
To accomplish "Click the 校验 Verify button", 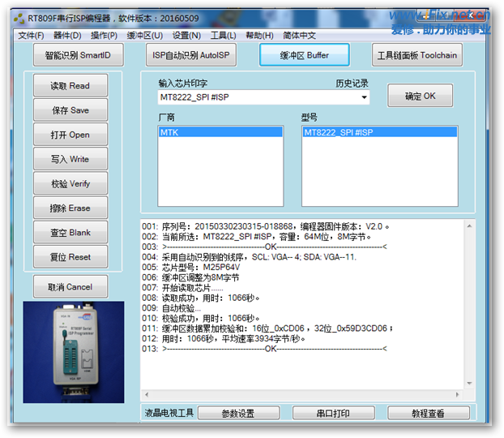I will click(x=70, y=183).
